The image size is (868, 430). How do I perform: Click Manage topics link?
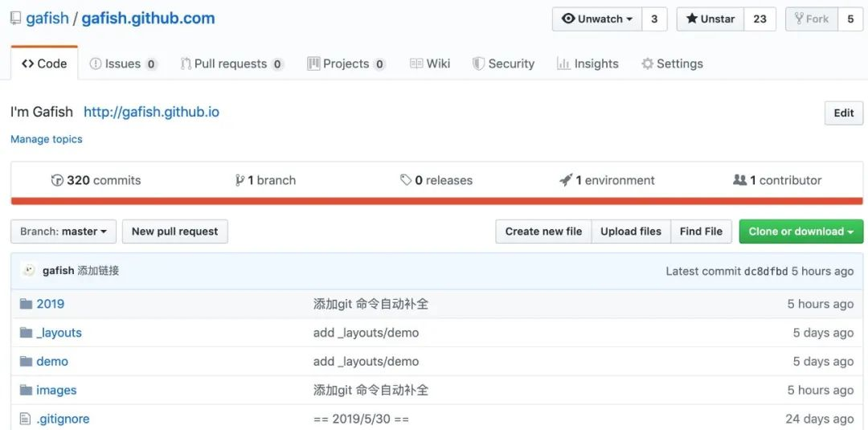point(47,139)
